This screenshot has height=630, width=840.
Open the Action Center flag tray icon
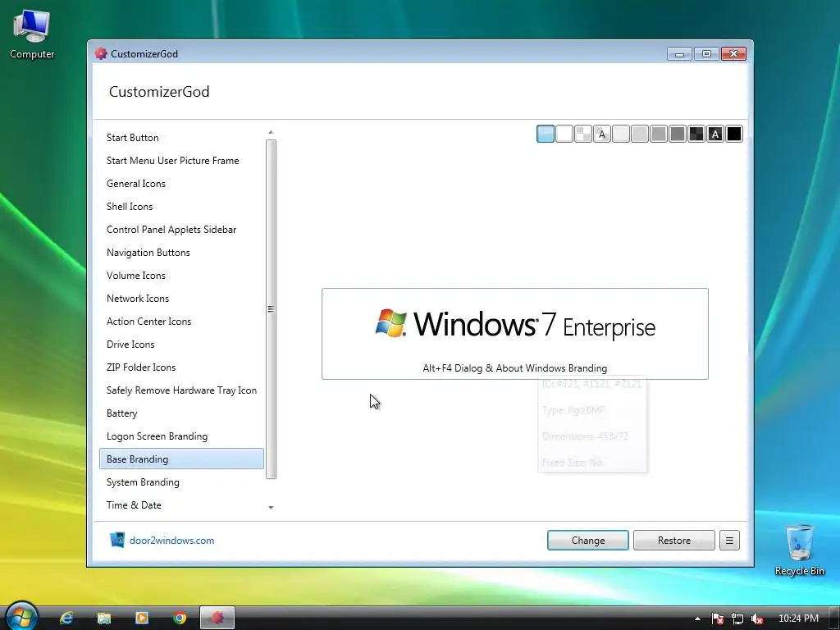[717, 619]
